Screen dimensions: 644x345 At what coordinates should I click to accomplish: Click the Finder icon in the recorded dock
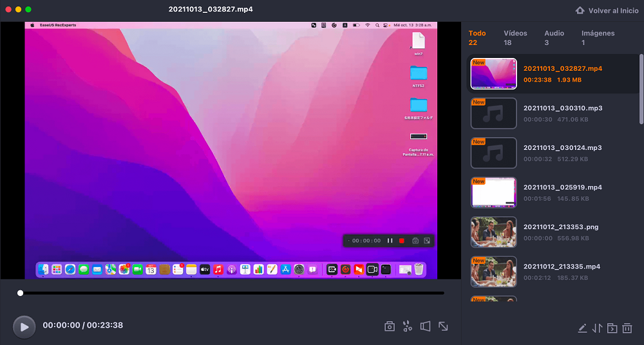coord(43,270)
